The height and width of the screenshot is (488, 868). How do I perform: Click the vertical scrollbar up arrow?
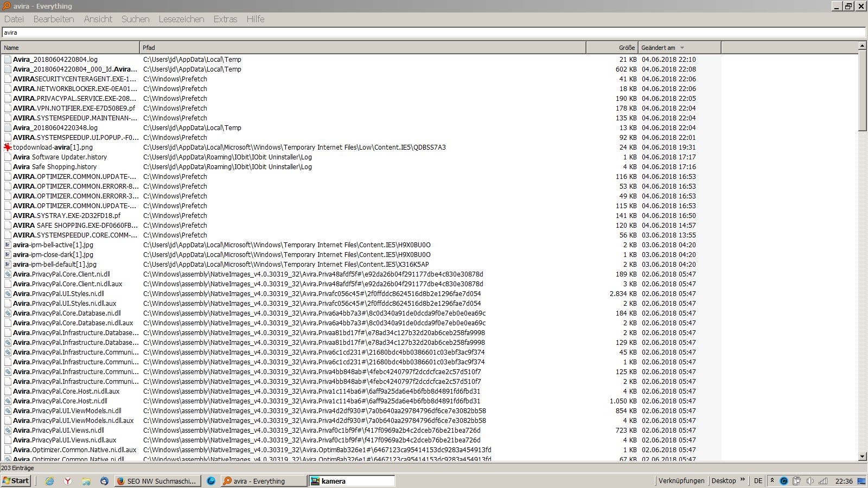tap(863, 47)
